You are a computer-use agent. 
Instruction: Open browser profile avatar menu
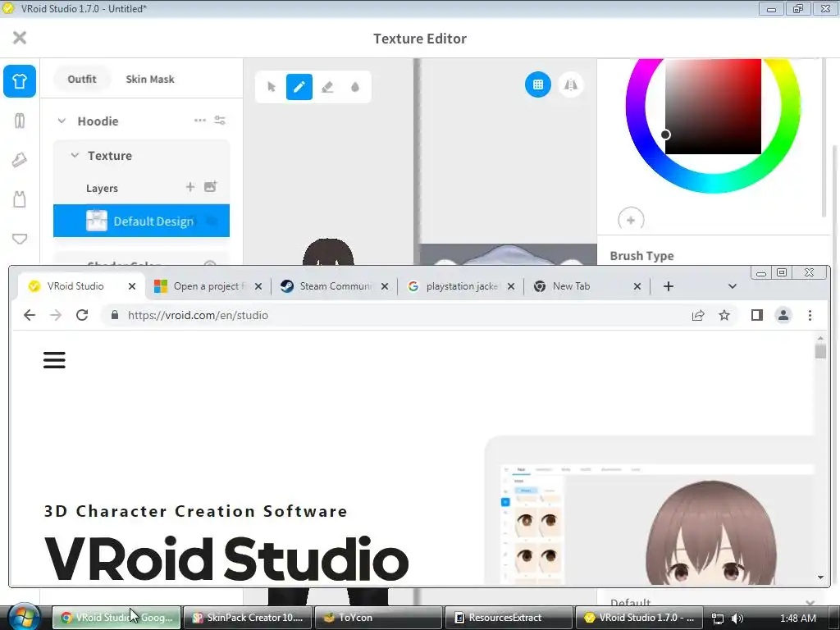(783, 315)
